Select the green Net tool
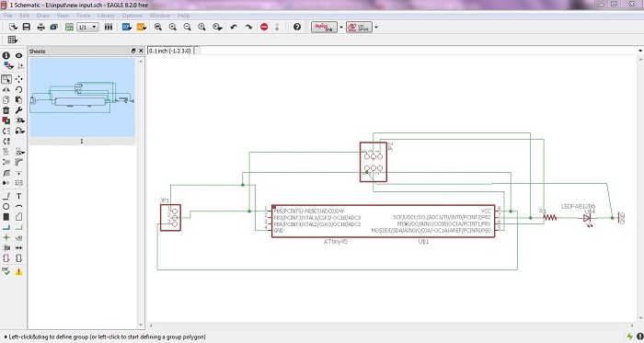Image resolution: width=644 pixels, height=343 pixels. click(19, 227)
